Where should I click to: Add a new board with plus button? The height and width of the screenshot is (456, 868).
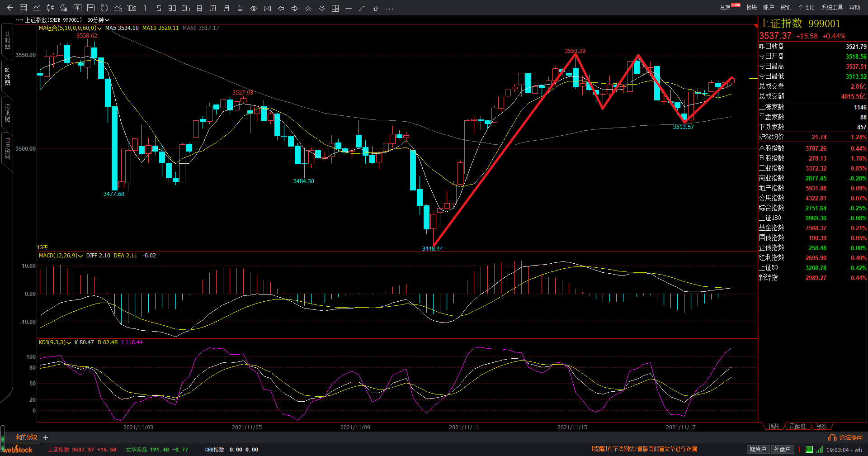46,437
